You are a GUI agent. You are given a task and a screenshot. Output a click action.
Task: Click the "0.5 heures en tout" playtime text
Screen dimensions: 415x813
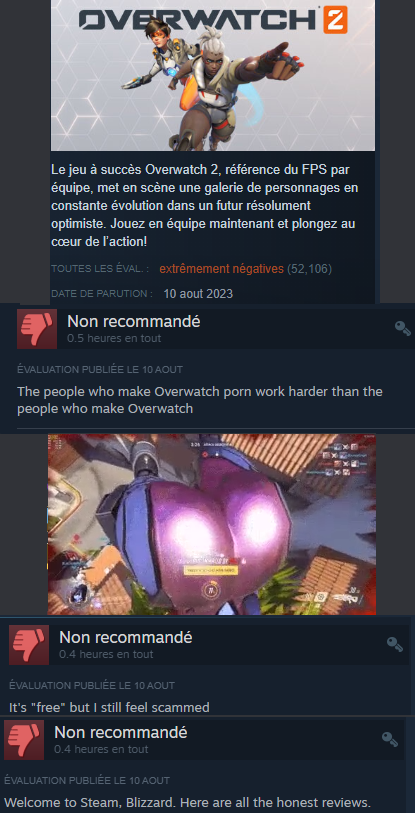point(114,339)
